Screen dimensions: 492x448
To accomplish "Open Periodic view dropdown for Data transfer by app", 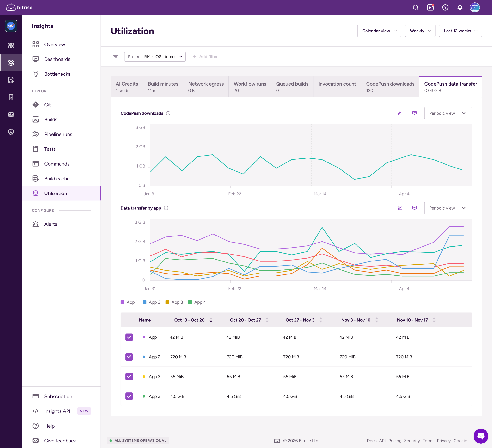I will point(448,208).
